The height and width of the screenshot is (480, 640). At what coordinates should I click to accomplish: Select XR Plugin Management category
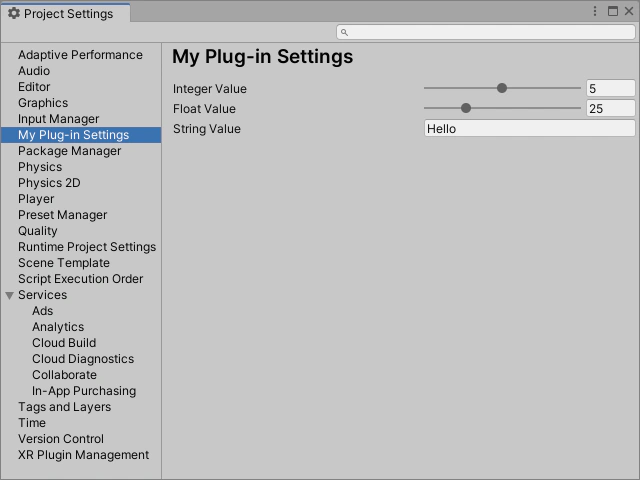click(83, 455)
